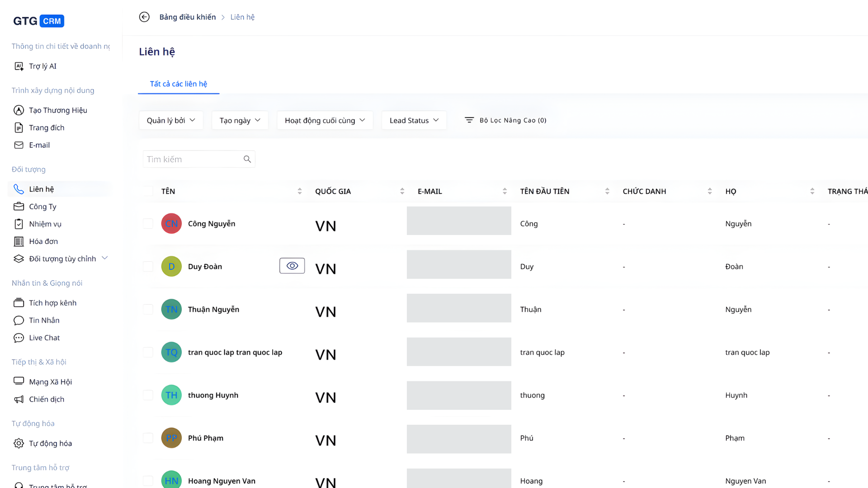Tick the checkbox beside Thuận Nguyễn
Screen dimensions: 868x488
[148, 310]
